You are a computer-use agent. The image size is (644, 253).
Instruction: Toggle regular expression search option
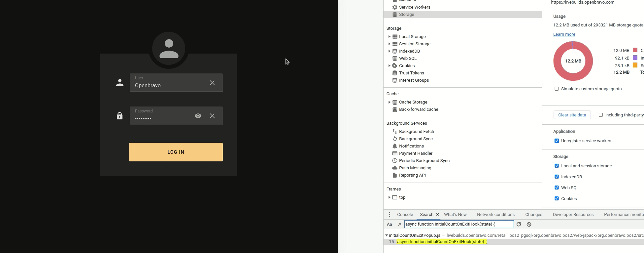(x=400, y=224)
